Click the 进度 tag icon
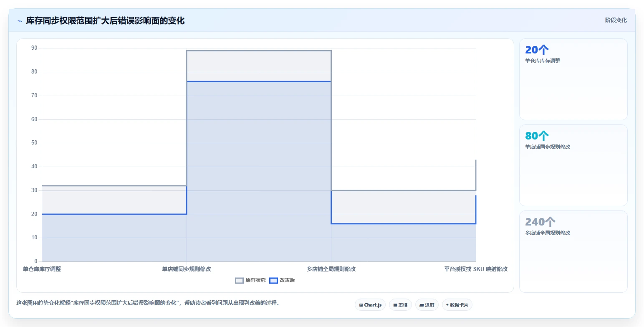 point(422,305)
